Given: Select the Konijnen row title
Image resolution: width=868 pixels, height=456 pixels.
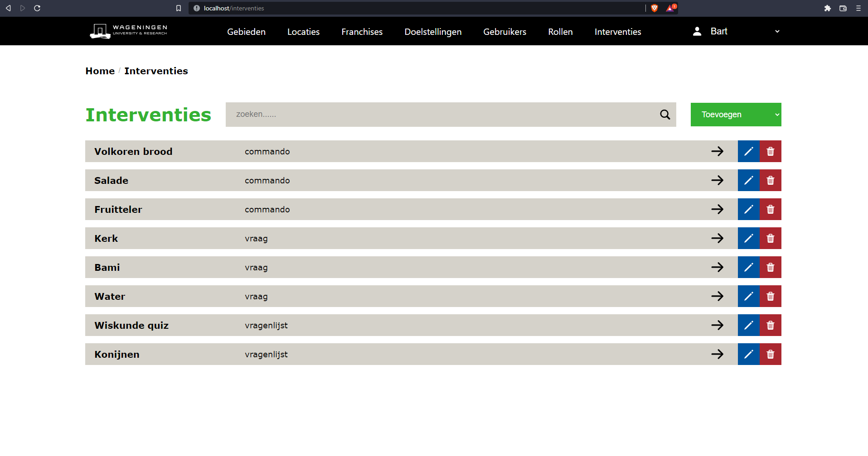Looking at the screenshot, I should point(117,355).
